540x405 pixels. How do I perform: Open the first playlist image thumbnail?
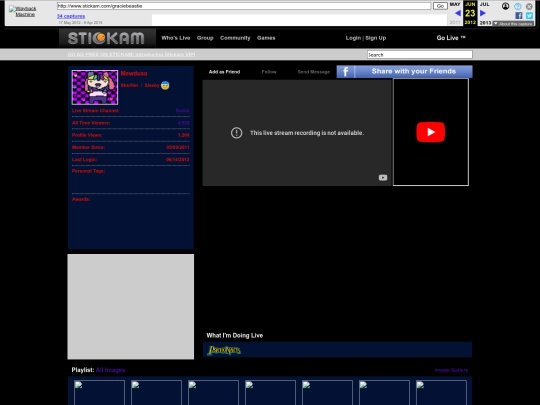(99, 393)
